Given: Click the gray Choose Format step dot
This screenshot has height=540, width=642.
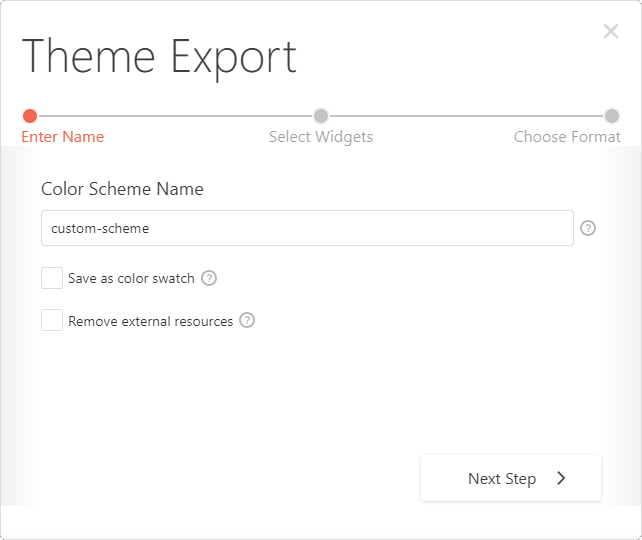Looking at the screenshot, I should point(612,116).
